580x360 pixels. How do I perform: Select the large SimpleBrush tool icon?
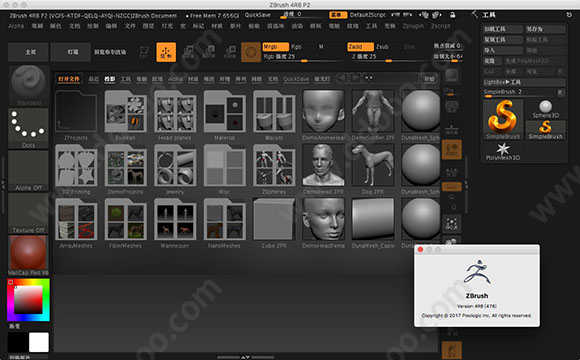pos(503,120)
